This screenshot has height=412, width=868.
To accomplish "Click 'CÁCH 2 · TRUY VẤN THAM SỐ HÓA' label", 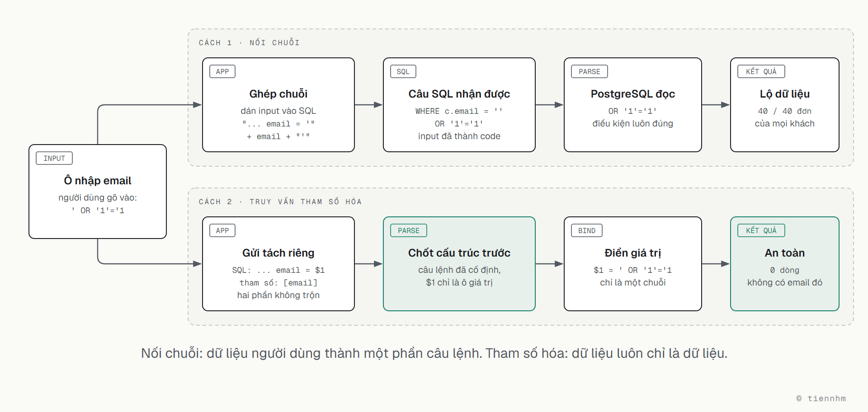I will pyautogui.click(x=280, y=201).
